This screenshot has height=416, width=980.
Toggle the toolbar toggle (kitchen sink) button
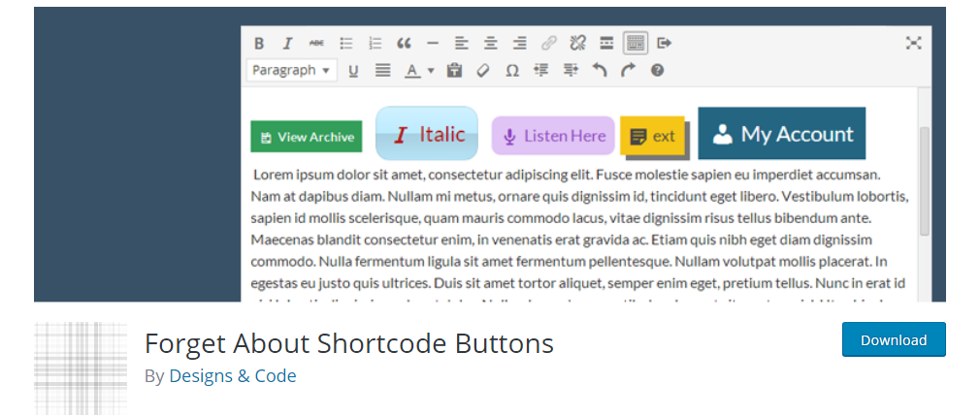(636, 43)
